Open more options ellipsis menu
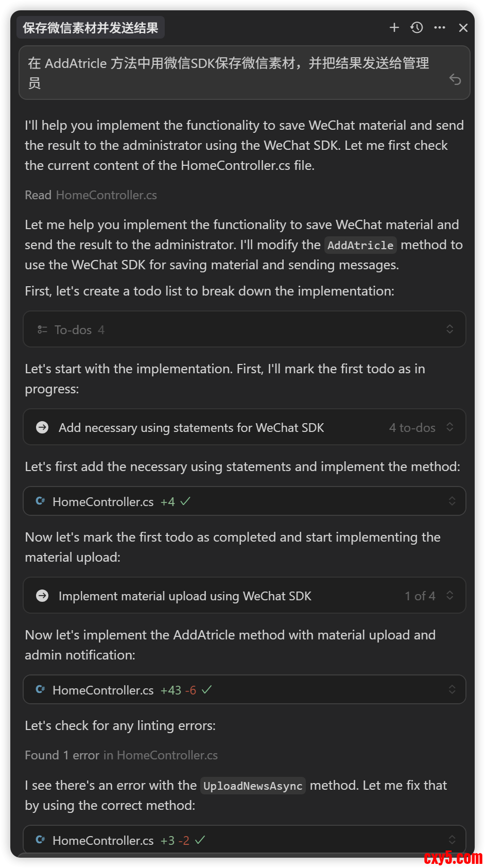485x868 pixels. [440, 28]
